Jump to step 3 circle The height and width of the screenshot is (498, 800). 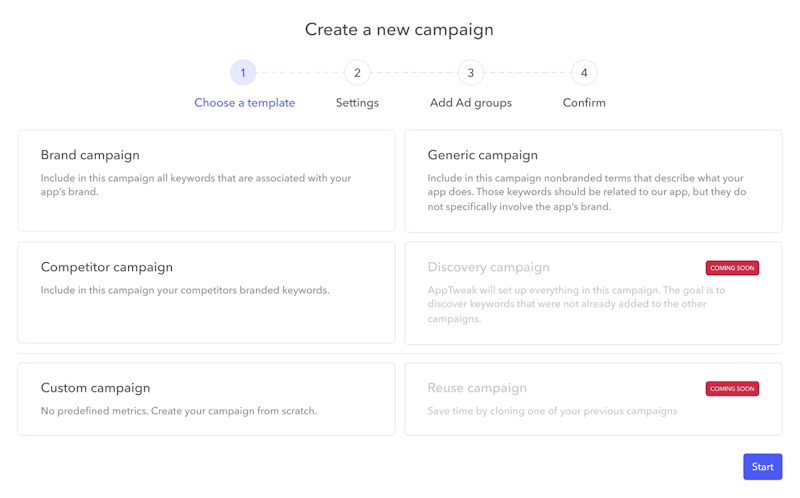[470, 73]
